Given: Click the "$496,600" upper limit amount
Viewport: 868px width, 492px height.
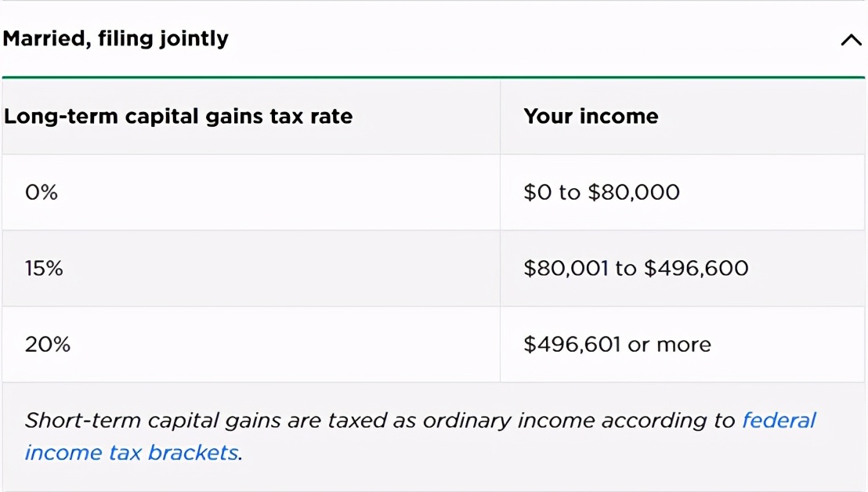Looking at the screenshot, I should [696, 269].
